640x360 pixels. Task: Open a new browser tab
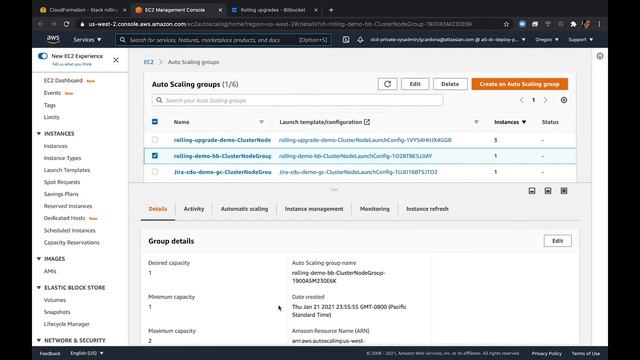(x=331, y=10)
